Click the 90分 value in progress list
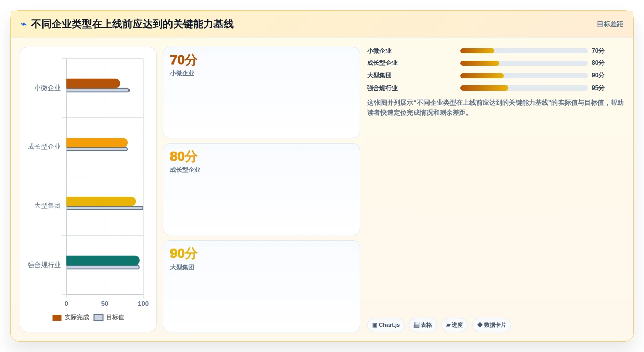The width and height of the screenshot is (644, 352). tap(598, 76)
